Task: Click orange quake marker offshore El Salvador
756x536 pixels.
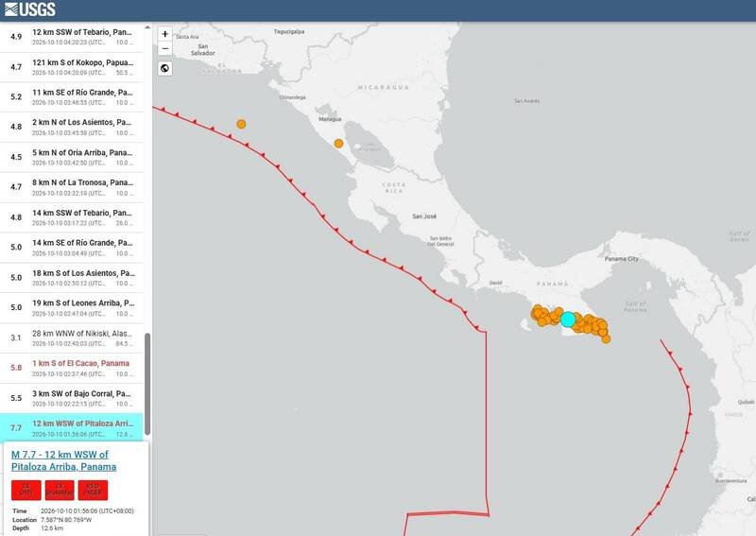Action: (x=241, y=124)
